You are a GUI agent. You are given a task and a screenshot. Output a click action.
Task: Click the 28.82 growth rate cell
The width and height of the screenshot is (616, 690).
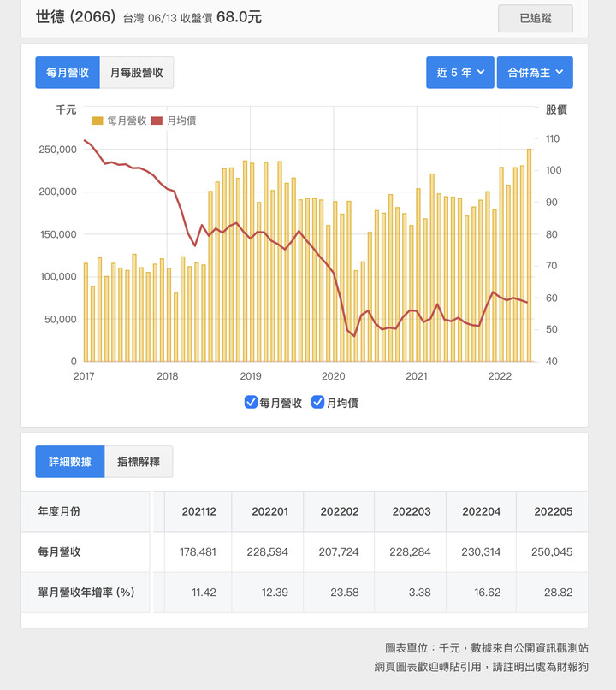[x=558, y=593]
